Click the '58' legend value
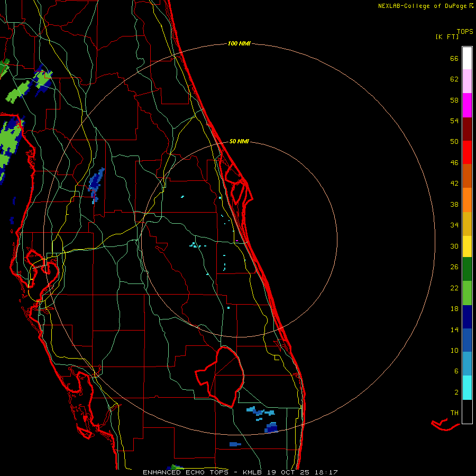476x476 pixels. click(x=454, y=100)
